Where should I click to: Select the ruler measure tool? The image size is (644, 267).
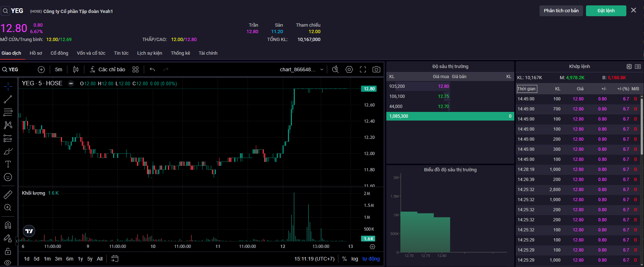pyautogui.click(x=8, y=195)
